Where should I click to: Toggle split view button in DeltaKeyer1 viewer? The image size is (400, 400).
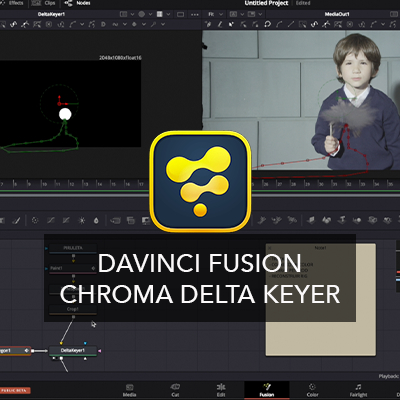123,14
